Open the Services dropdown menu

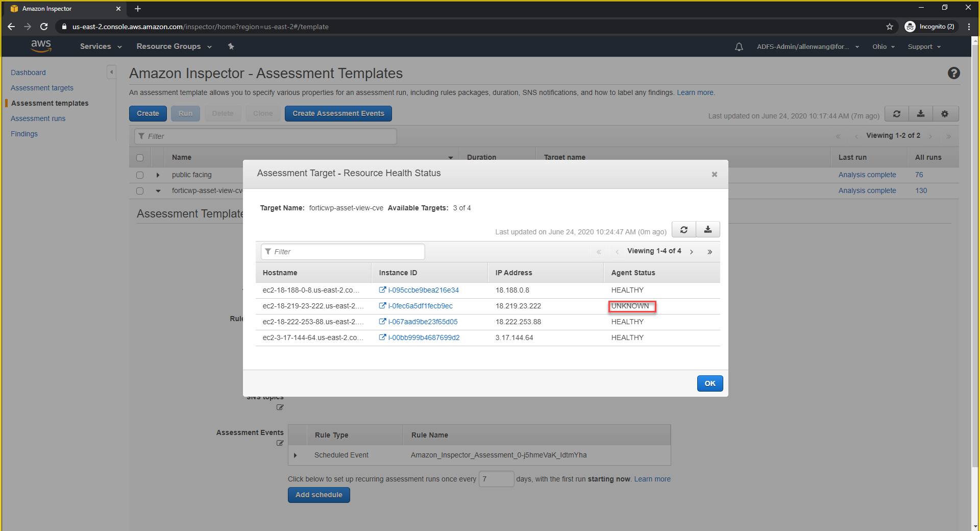tap(101, 46)
